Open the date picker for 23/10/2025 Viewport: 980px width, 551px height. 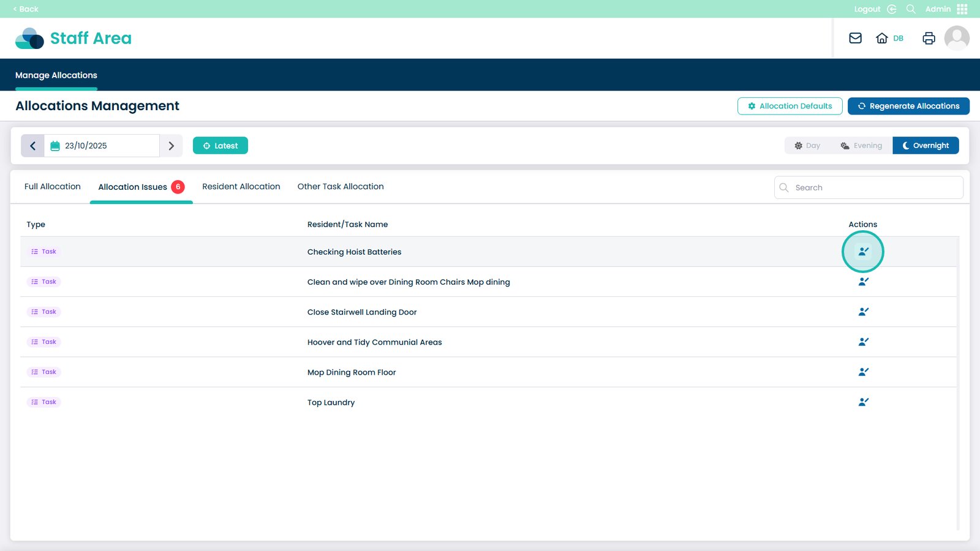[102, 146]
